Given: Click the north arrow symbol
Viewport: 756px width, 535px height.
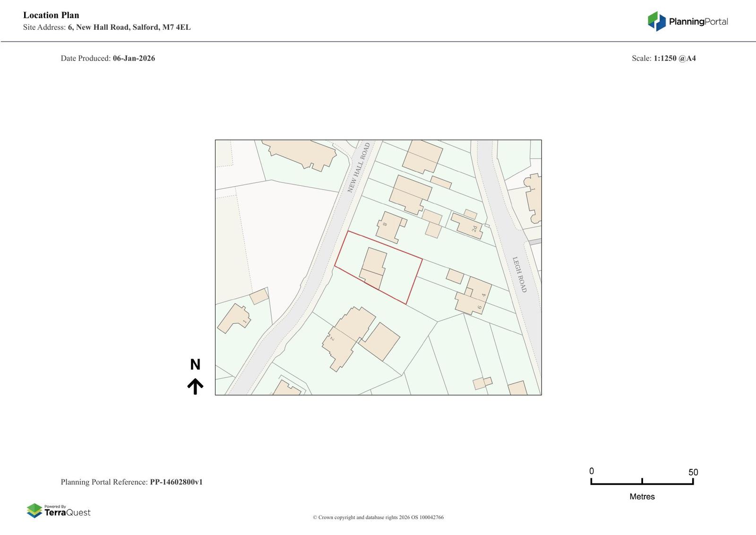Looking at the screenshot, I should point(195,386).
